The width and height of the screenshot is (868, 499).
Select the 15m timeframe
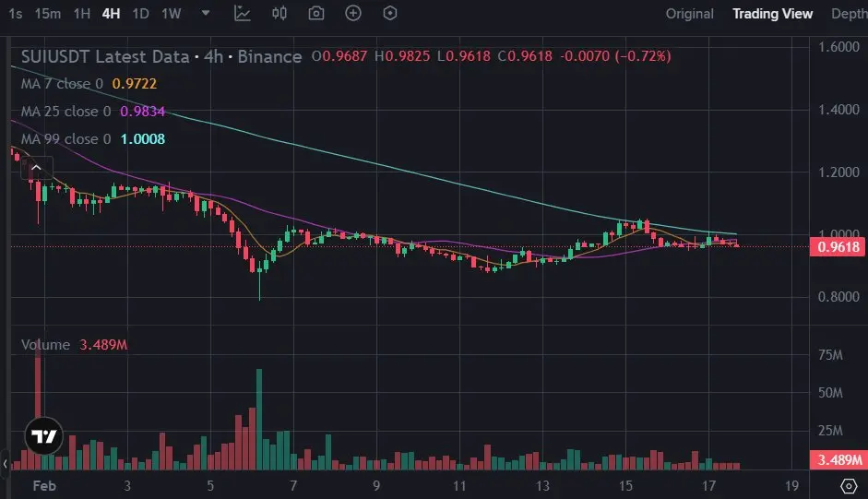click(x=48, y=14)
